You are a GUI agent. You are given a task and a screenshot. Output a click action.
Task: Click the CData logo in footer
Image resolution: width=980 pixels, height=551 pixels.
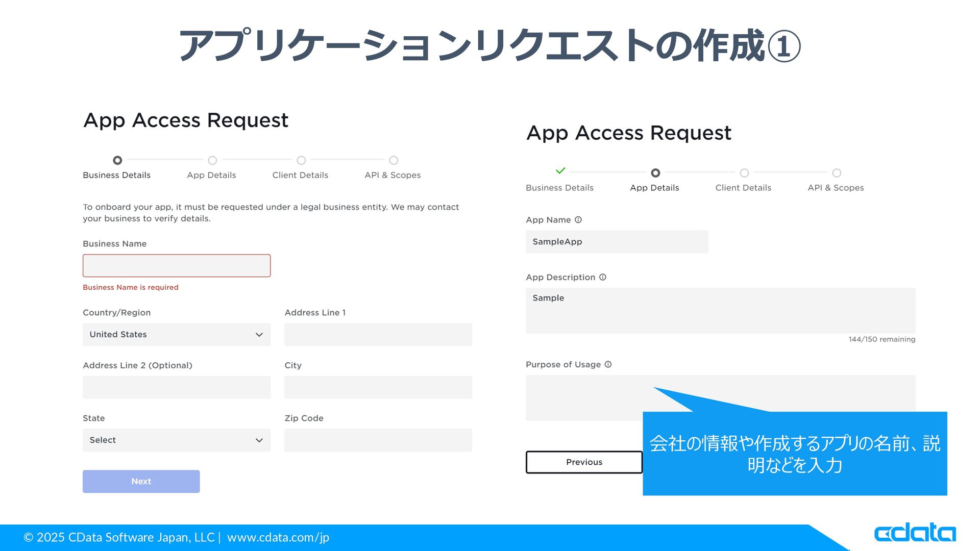click(x=915, y=533)
